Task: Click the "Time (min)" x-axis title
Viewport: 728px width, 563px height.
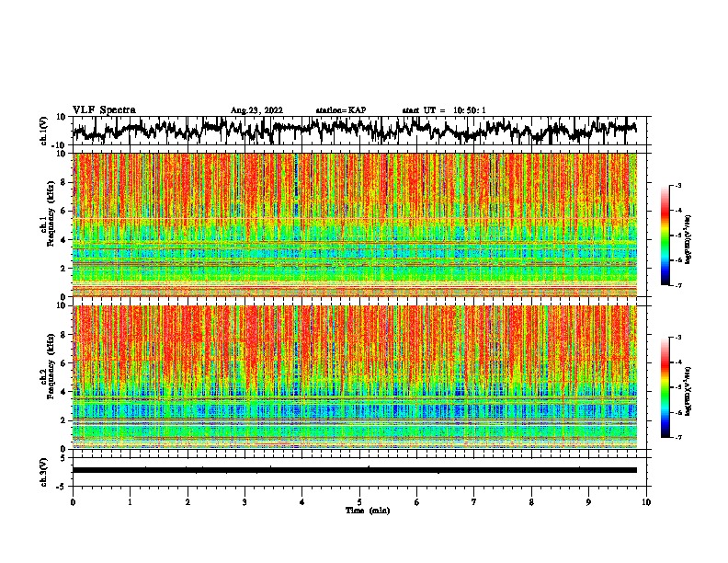Action: [x=368, y=510]
